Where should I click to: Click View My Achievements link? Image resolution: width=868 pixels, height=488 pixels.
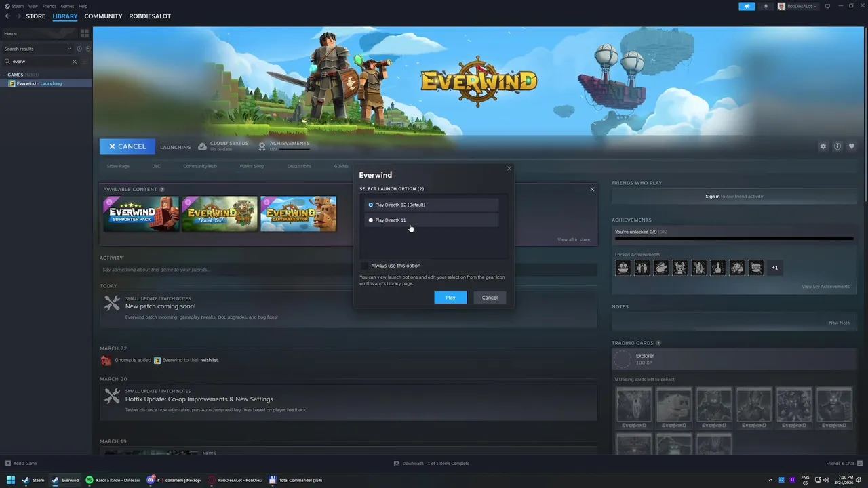(x=825, y=287)
